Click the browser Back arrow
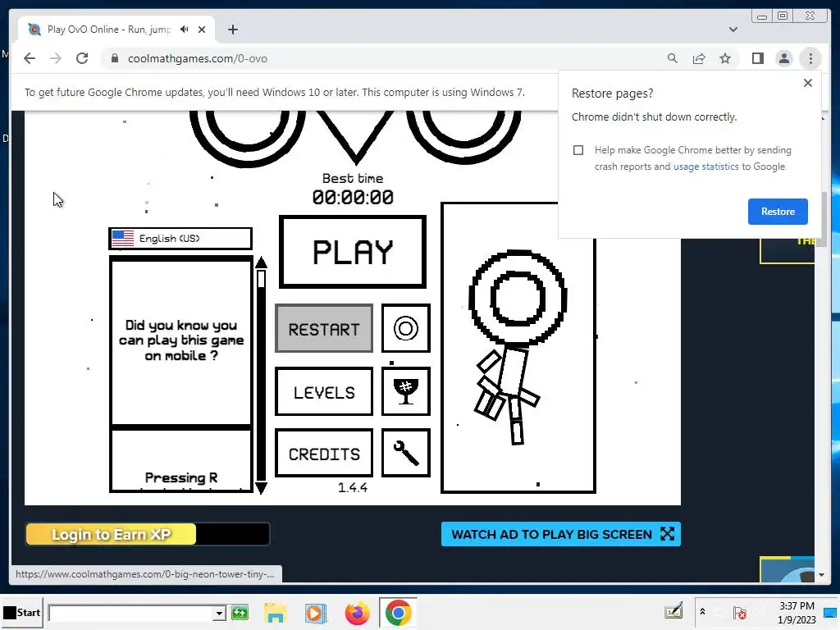840x630 pixels. click(x=30, y=58)
